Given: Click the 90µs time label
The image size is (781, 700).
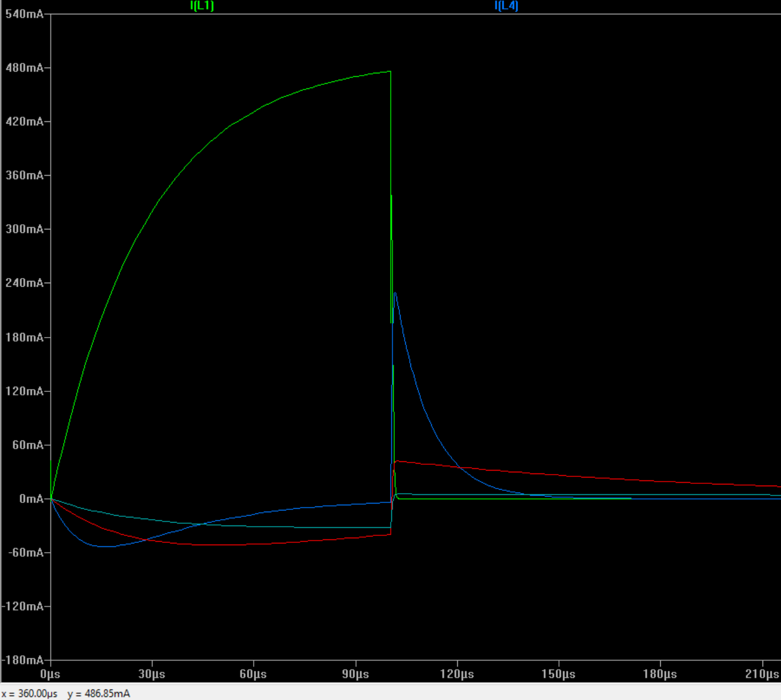Looking at the screenshot, I should pos(355,675).
